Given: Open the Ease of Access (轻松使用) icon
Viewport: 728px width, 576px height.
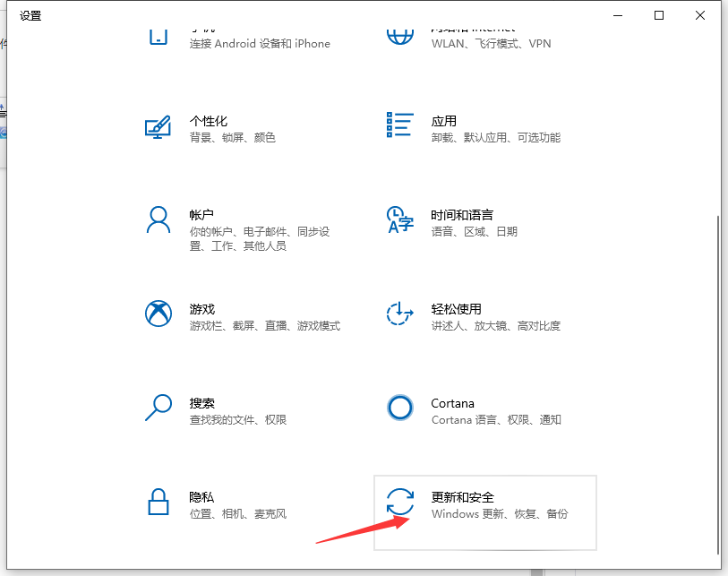Looking at the screenshot, I should point(399,313).
